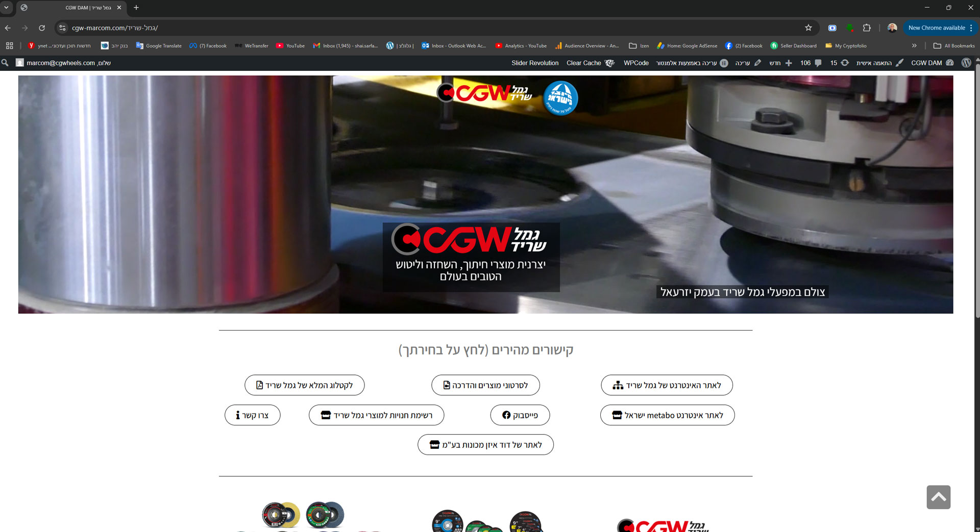This screenshot has width=980, height=532.
Task: Close the CGW DAM tab
Action: tap(119, 8)
